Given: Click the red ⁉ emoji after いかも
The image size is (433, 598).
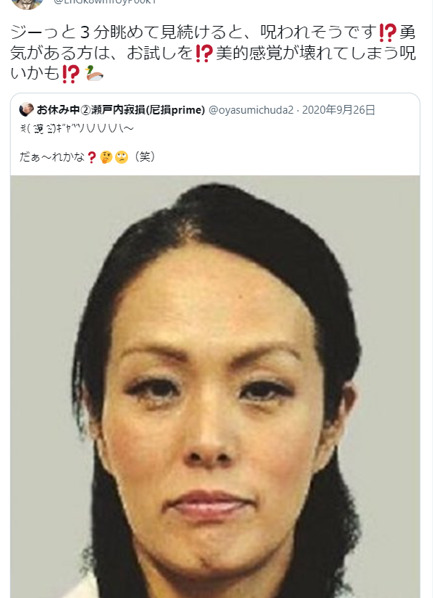Looking at the screenshot, I should point(70,74).
